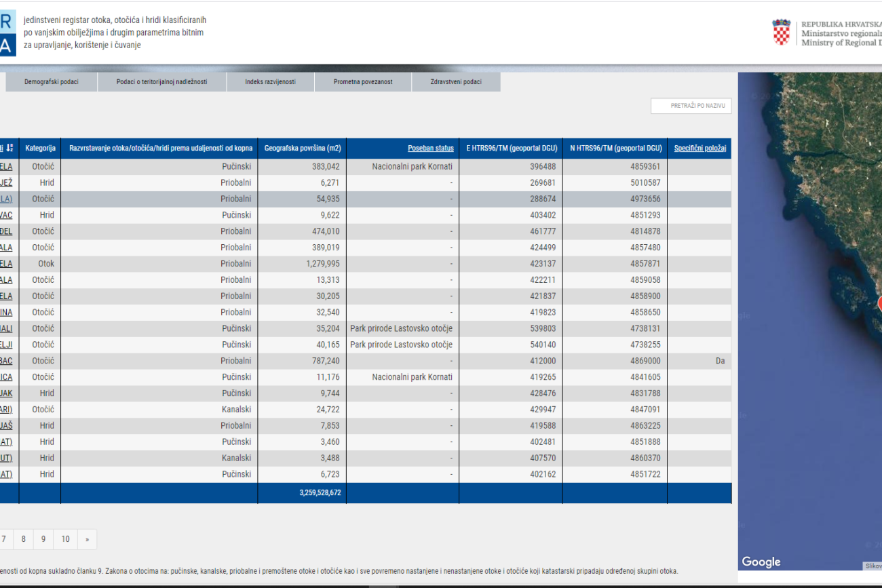882x588 pixels.
Task: Sort table by Poseban status column
Action: coord(431,148)
